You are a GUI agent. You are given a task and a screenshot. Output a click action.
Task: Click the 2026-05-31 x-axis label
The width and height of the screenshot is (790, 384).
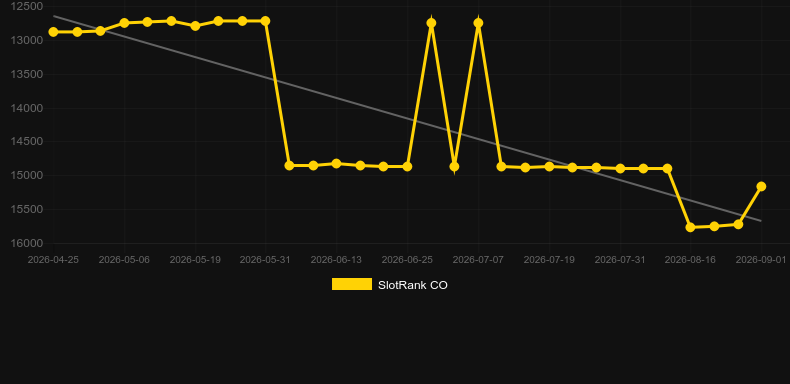pos(266,260)
